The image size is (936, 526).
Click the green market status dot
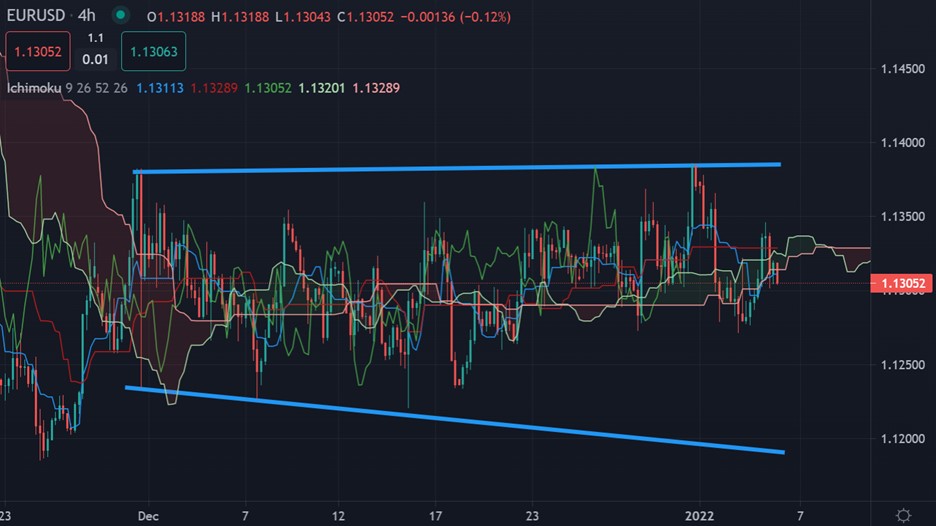[121, 16]
